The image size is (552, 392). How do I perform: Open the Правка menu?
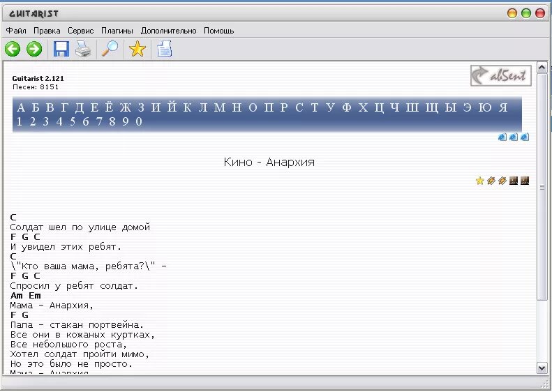[x=47, y=31]
